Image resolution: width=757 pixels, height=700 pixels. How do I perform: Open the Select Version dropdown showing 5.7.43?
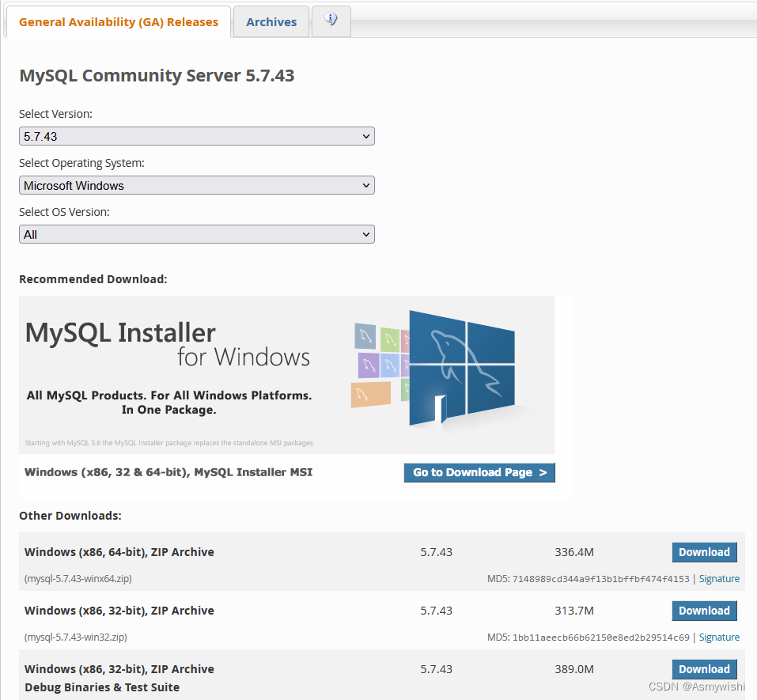tap(196, 136)
